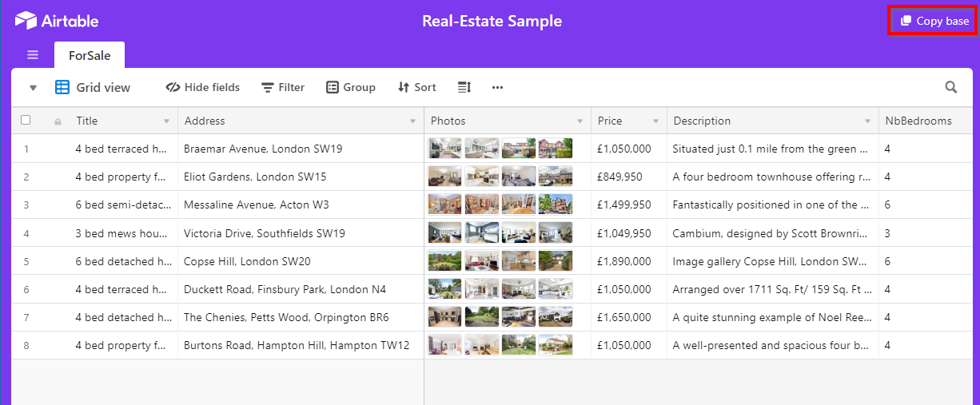Open the Sort options
Screen dimensions: 980x405
click(x=416, y=87)
